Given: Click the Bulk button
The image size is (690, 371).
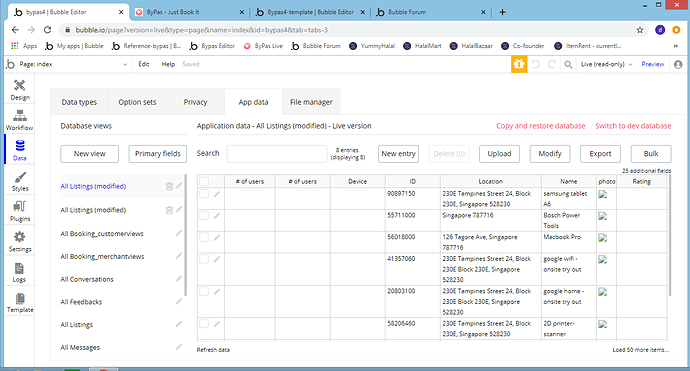Looking at the screenshot, I should (x=651, y=154).
